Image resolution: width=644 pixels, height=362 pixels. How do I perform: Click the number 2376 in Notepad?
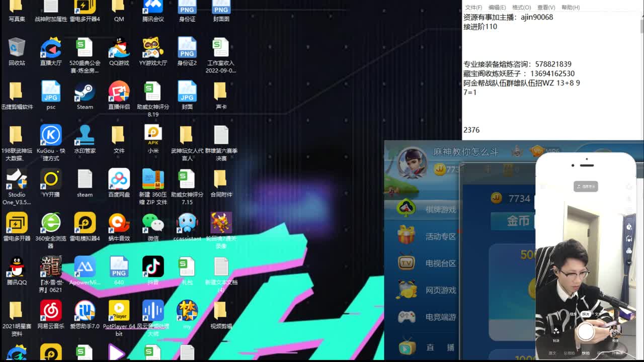(471, 130)
